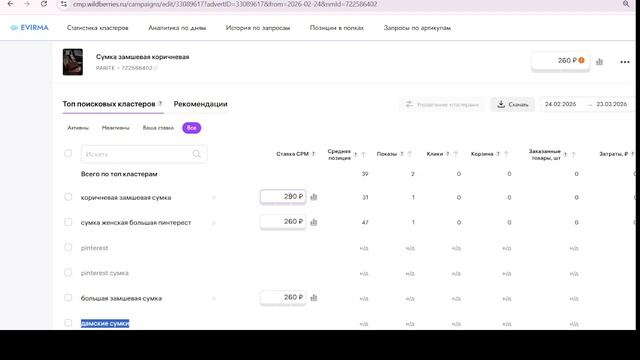Click the orange warning badge on 260 ₽
Viewport: 640px width, 360px height.
pyautogui.click(x=581, y=60)
